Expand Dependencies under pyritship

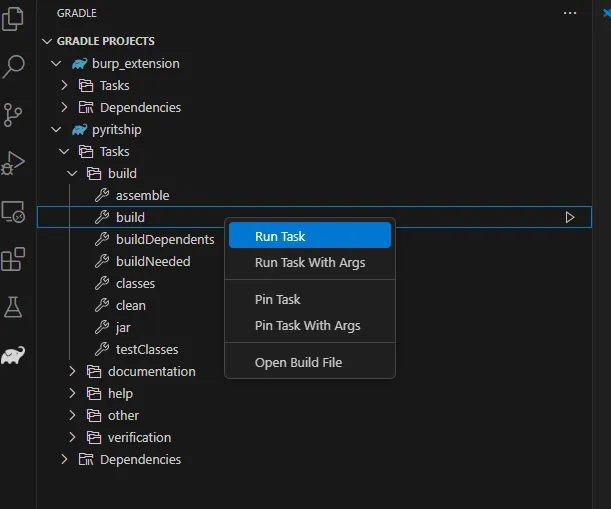click(64, 459)
